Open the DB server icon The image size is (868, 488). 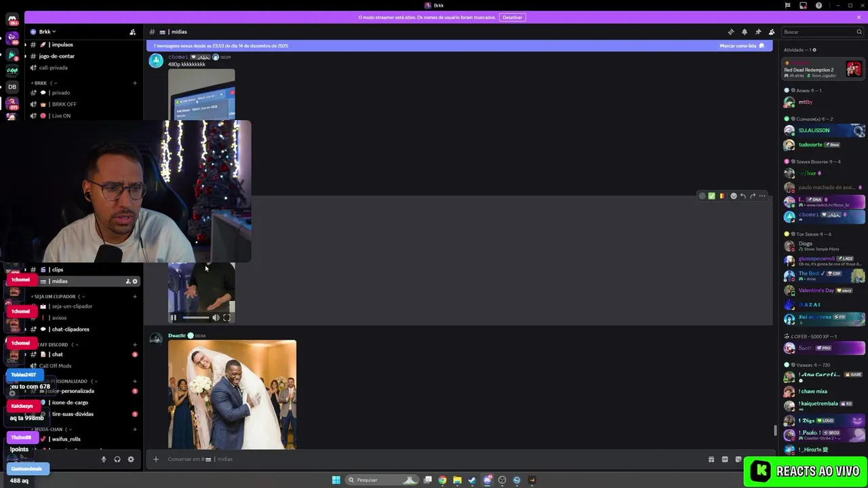point(12,87)
